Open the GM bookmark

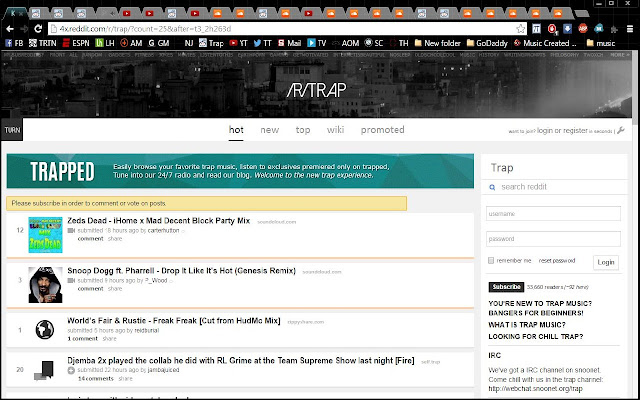pyautogui.click(x=159, y=43)
